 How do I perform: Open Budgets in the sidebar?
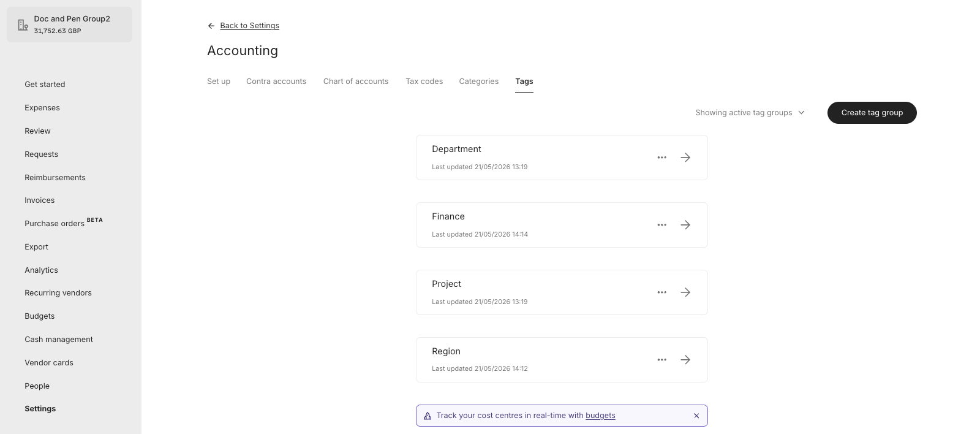[40, 316]
